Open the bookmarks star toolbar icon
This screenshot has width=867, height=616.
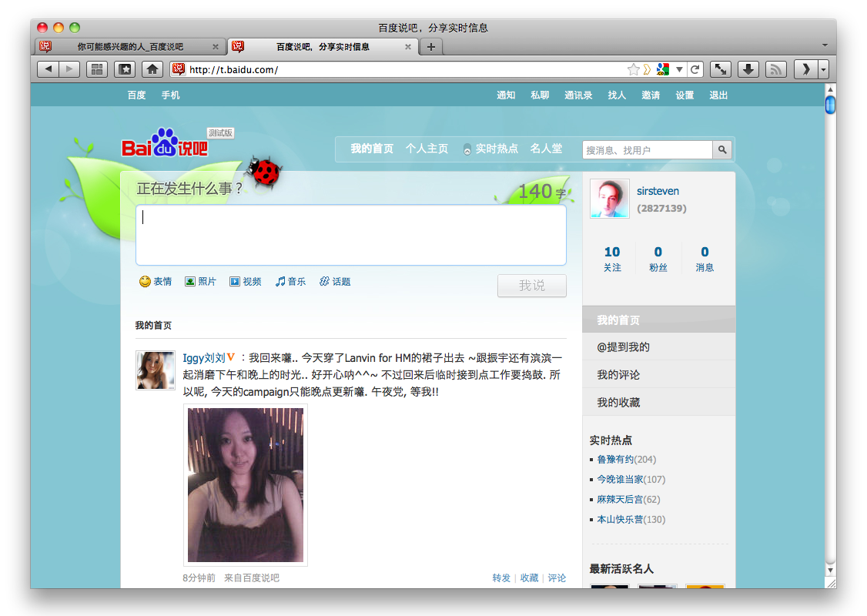(x=125, y=69)
